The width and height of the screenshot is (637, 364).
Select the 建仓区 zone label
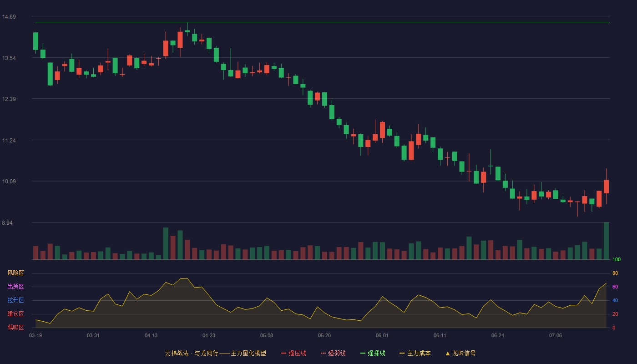15,314
